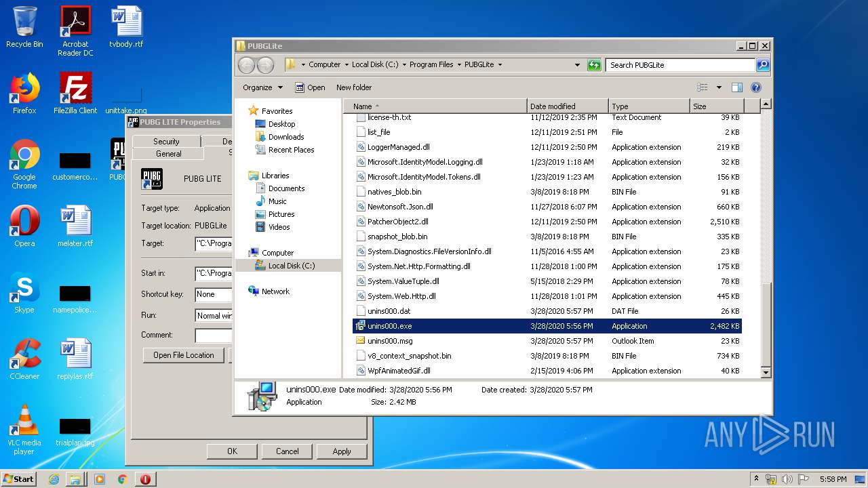The height and width of the screenshot is (488, 868).
Task: Open the view options dropdown arrow
Action: pos(719,87)
